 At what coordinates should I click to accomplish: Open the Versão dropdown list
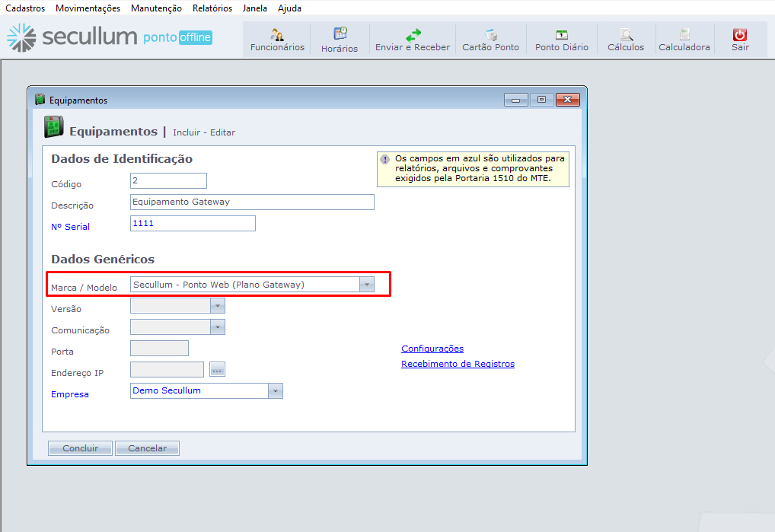point(218,306)
